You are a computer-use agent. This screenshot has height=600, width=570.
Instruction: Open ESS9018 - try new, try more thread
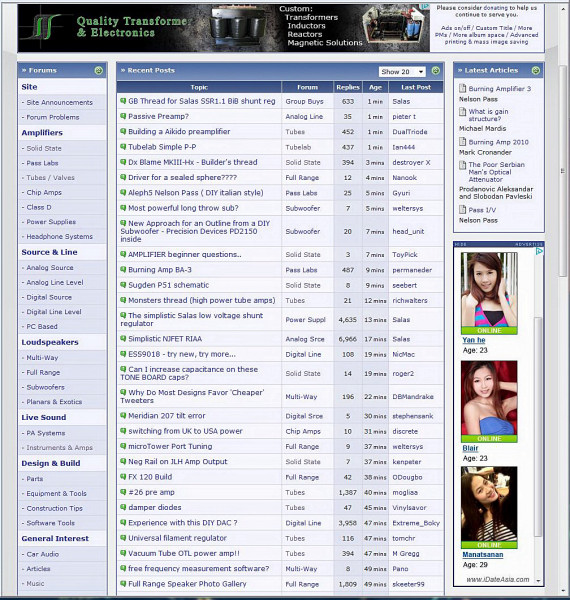click(182, 354)
